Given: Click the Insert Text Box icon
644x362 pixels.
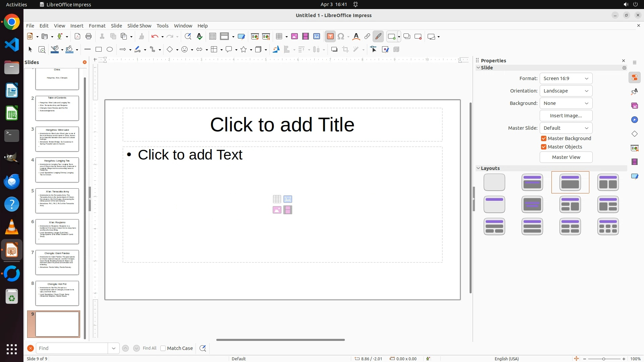Looking at the screenshot, I should [330, 37].
